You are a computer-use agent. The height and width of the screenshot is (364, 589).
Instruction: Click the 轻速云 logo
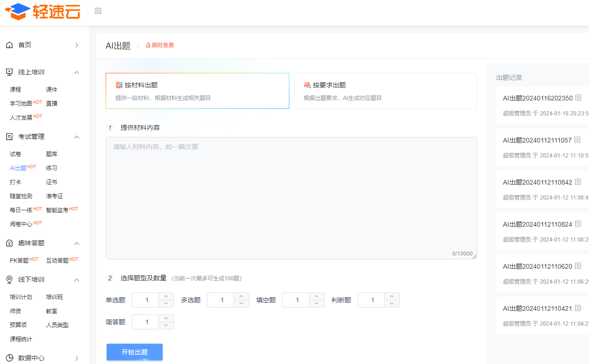43,11
